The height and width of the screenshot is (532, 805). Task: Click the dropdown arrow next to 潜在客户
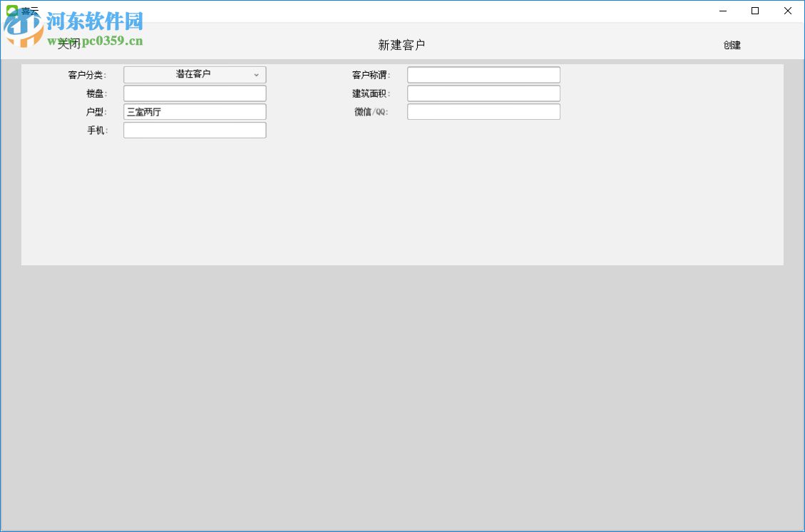[256, 74]
